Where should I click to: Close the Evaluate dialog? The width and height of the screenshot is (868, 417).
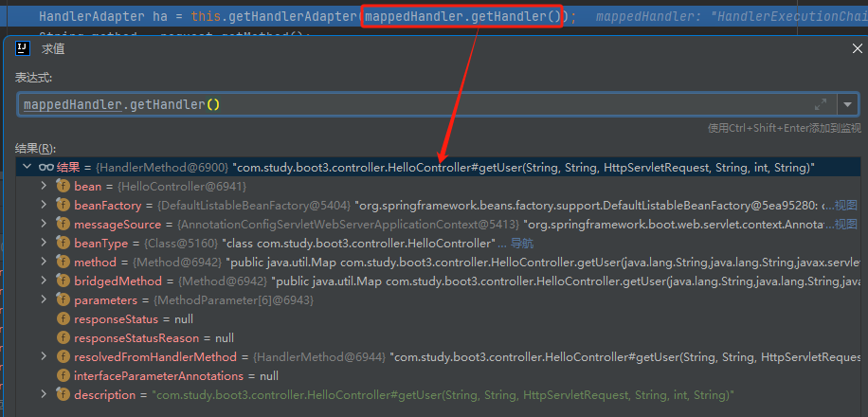click(x=857, y=48)
